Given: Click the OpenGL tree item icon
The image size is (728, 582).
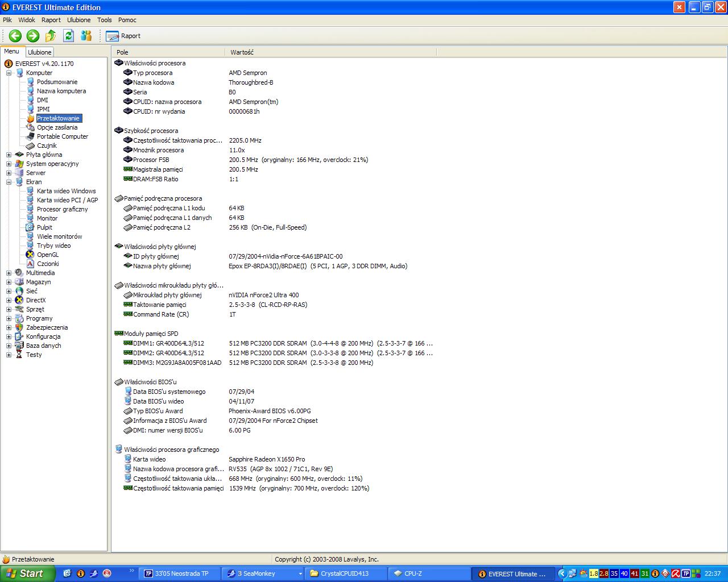Looking at the screenshot, I should pyautogui.click(x=30, y=255).
